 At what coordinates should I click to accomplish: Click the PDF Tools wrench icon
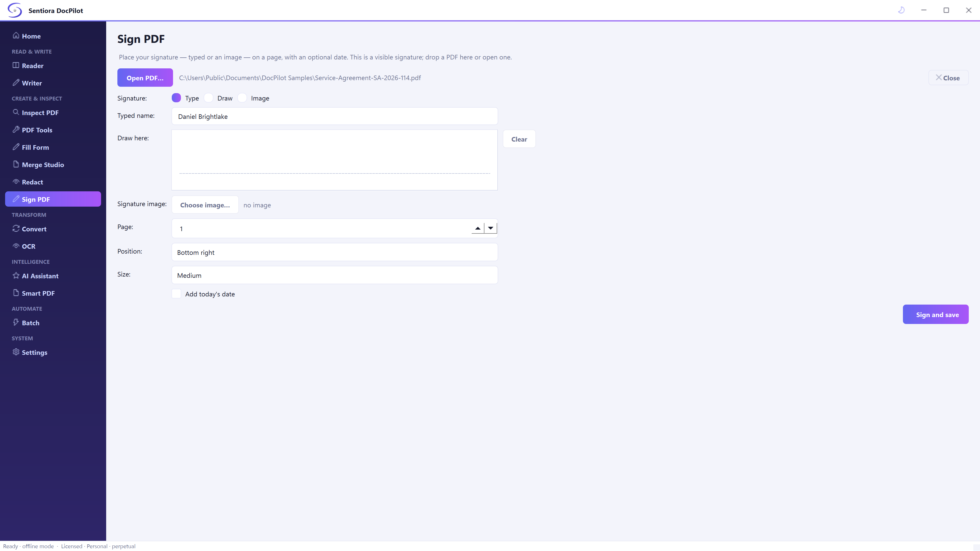coord(16,129)
